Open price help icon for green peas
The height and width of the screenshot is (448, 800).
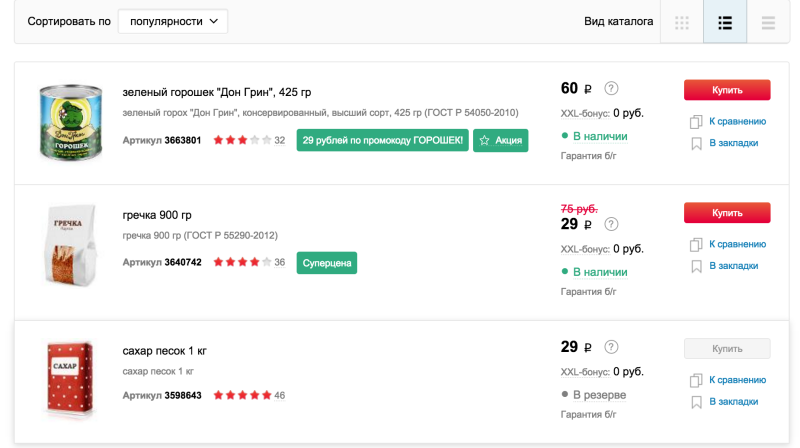click(x=611, y=88)
